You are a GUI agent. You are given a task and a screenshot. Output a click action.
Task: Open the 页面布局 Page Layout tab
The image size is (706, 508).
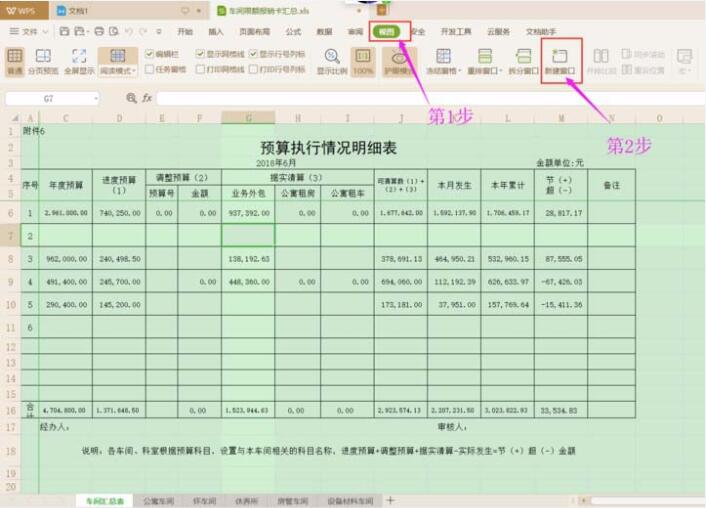(x=254, y=32)
